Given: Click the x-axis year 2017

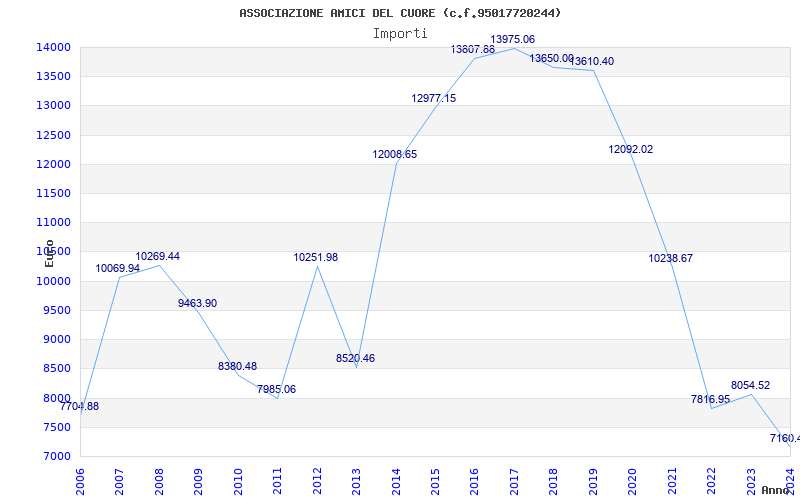Looking at the screenshot, I should pos(514,482).
